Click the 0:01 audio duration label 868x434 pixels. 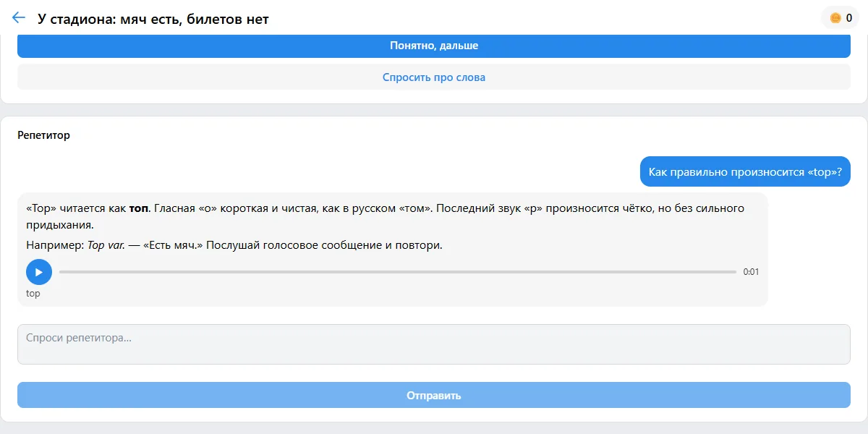(x=751, y=272)
